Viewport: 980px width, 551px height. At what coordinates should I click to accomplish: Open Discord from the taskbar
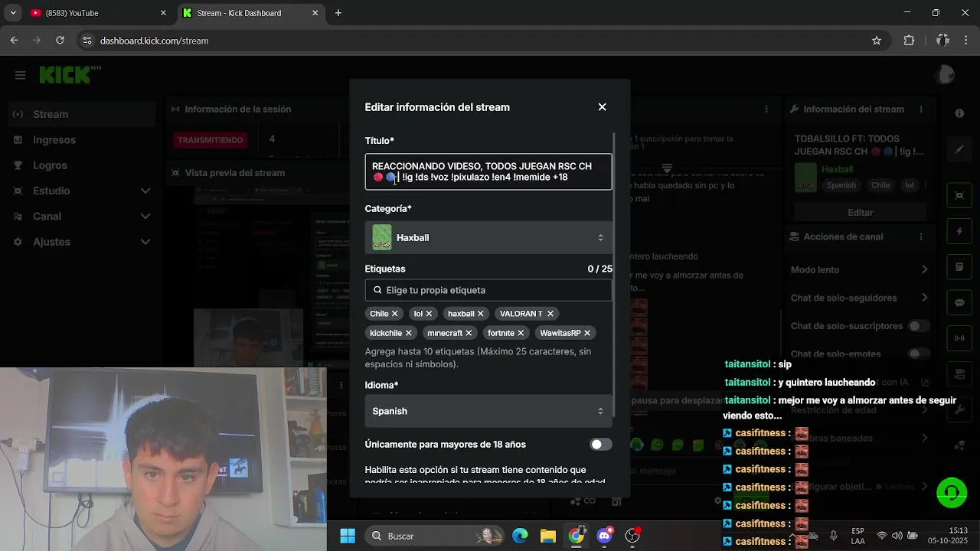pos(604,536)
